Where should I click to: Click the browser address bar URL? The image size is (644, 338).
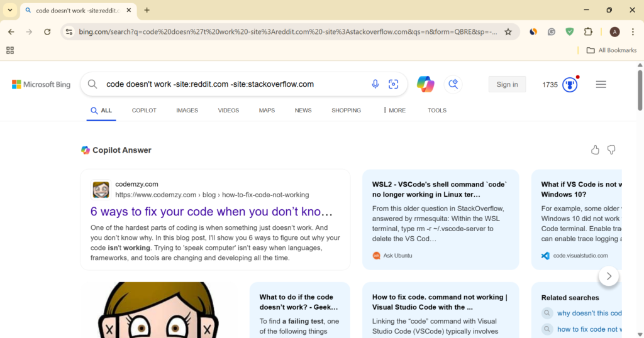[x=287, y=31]
